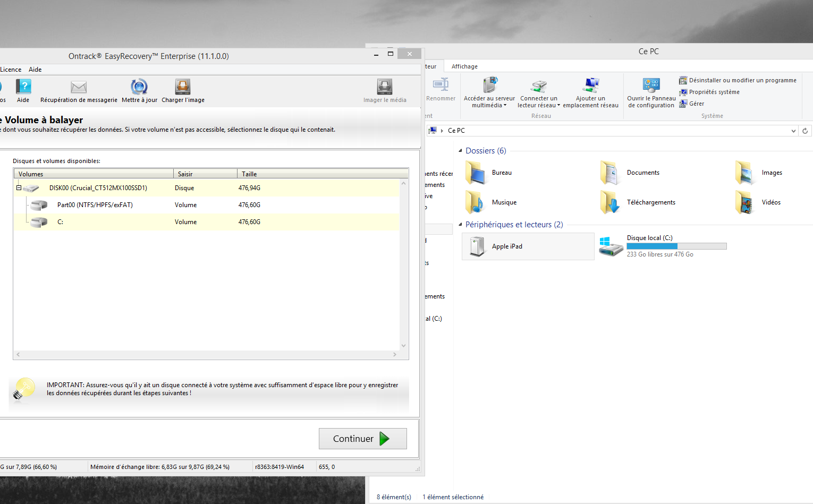Image resolution: width=813 pixels, height=504 pixels.
Task: Switch to the Affichage tab in Ce PC
Action: coord(464,66)
